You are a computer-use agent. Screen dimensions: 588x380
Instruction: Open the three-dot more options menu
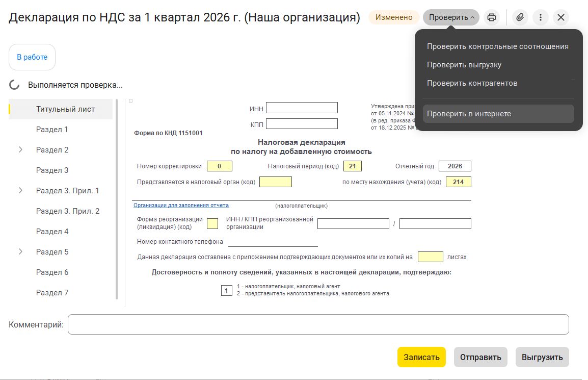click(x=540, y=17)
